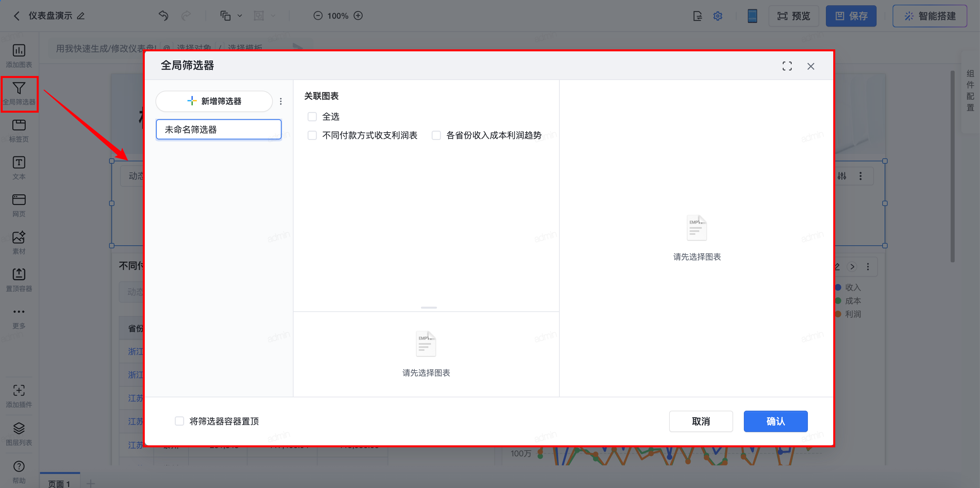
Task: Open more options beside 新增筛选器
Action: [281, 101]
